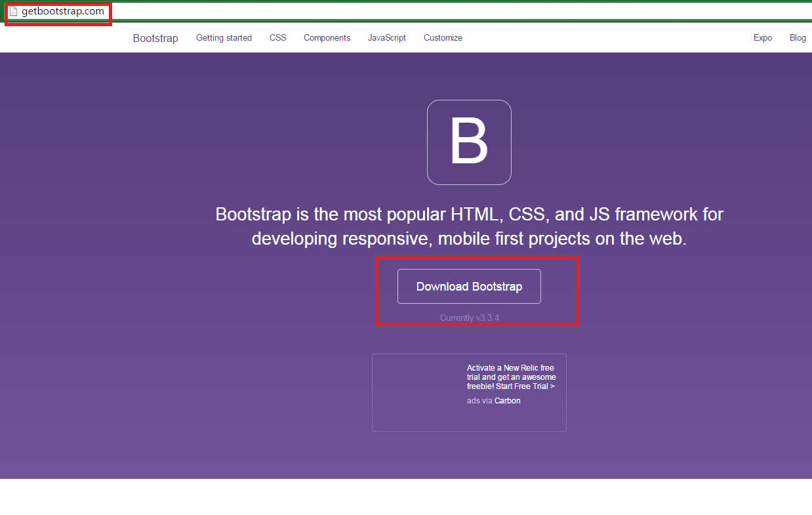This screenshot has height=515, width=812.
Task: Open the Bootstrap Blog
Action: click(x=798, y=38)
